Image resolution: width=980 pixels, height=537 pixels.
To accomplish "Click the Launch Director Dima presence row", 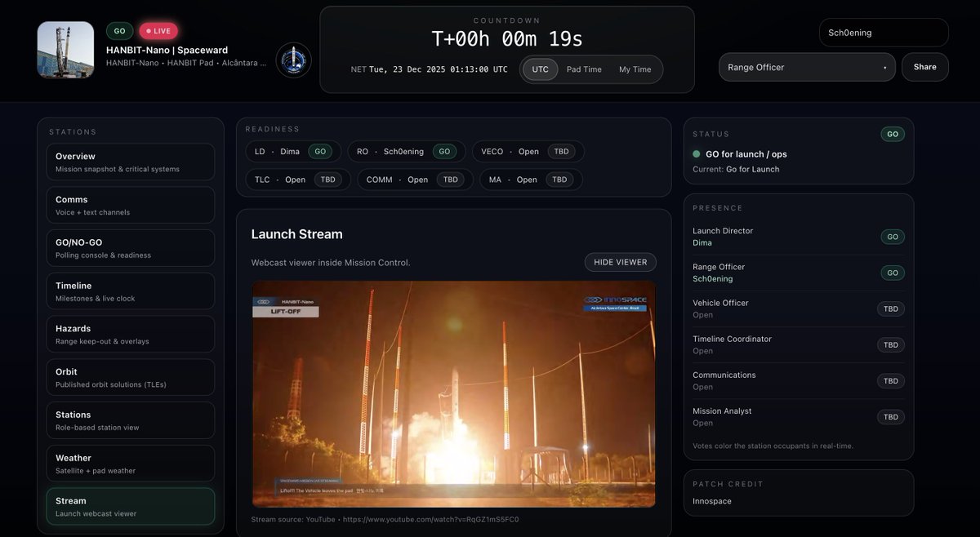I will [799, 237].
